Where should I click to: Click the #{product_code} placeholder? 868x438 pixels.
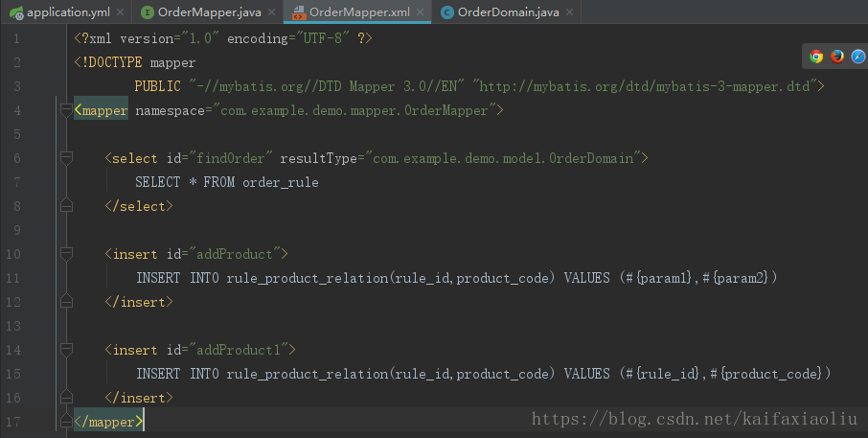tap(766, 374)
